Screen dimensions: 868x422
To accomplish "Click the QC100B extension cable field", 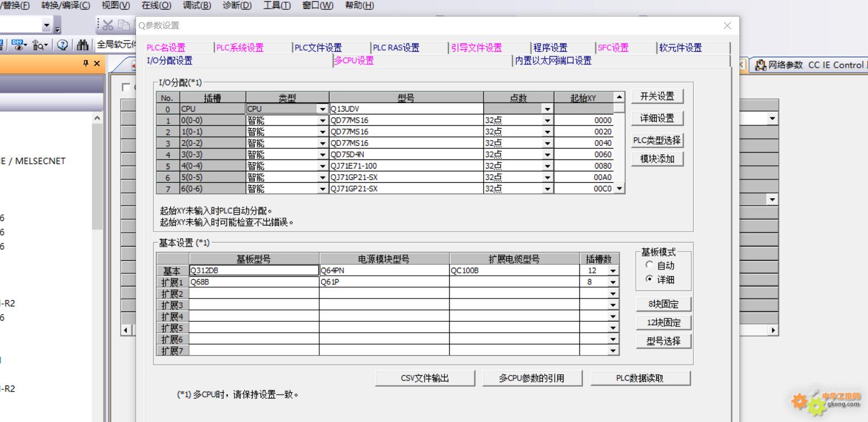I will pyautogui.click(x=515, y=271).
